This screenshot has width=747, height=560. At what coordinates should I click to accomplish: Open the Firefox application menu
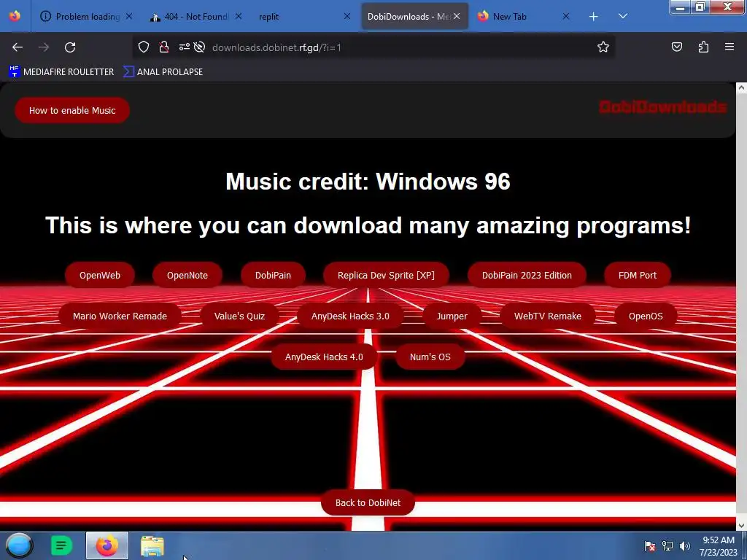pos(729,47)
